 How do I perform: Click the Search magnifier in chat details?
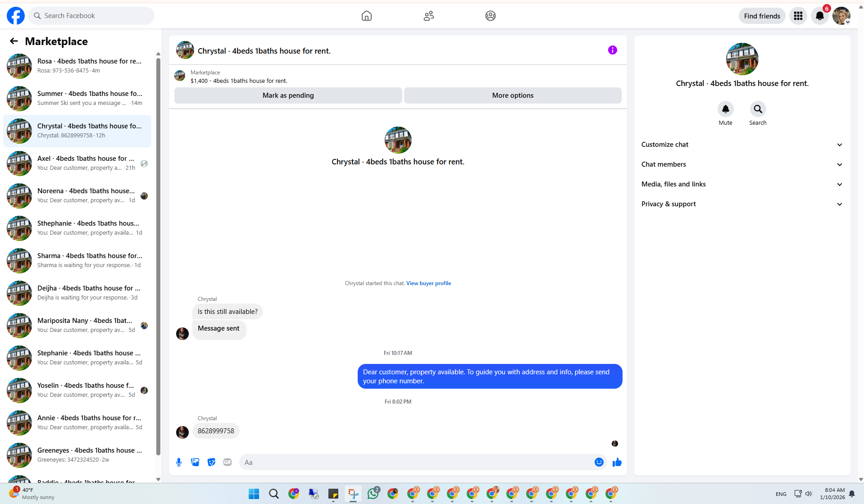point(758,109)
